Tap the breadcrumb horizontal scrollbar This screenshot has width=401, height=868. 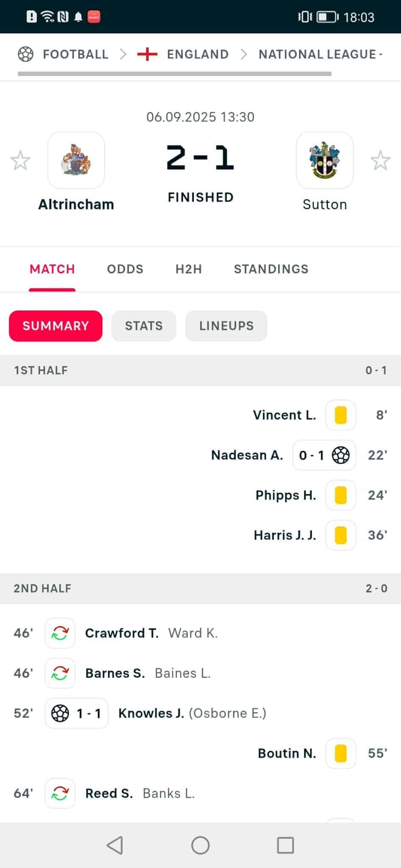coord(174,74)
